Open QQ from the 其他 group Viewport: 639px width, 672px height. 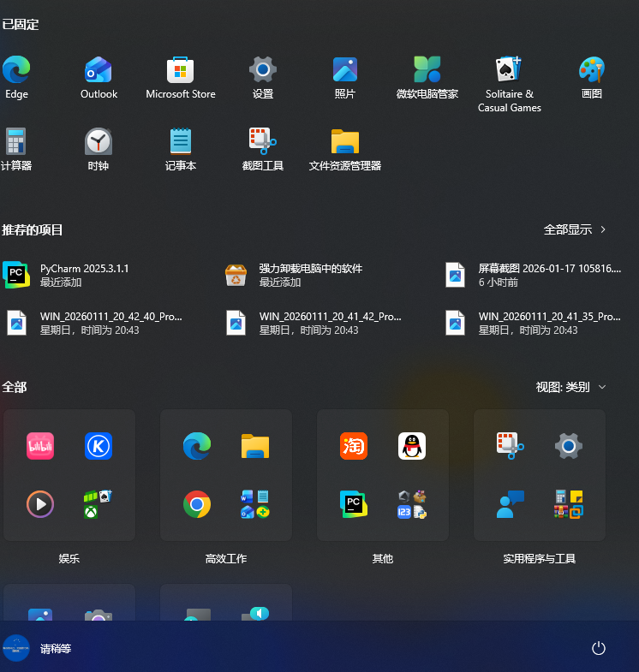click(412, 446)
